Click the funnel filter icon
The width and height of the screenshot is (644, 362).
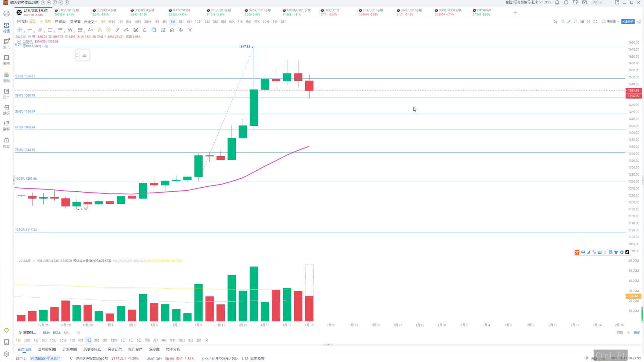pyautogui.click(x=190, y=30)
